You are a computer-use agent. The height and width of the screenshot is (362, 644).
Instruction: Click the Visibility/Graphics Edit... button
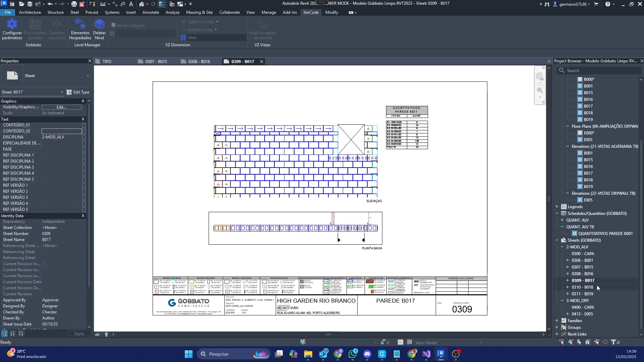click(61, 107)
